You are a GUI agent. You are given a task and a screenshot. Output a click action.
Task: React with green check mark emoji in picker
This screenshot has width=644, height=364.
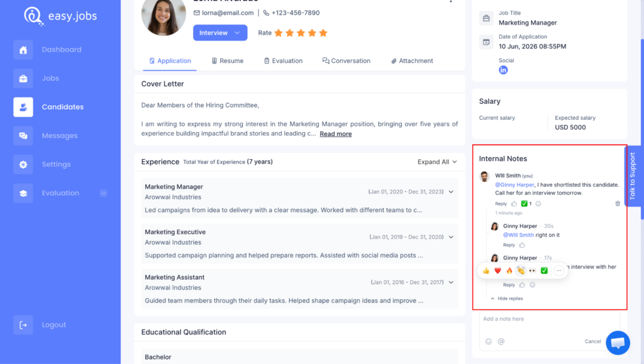click(x=544, y=271)
